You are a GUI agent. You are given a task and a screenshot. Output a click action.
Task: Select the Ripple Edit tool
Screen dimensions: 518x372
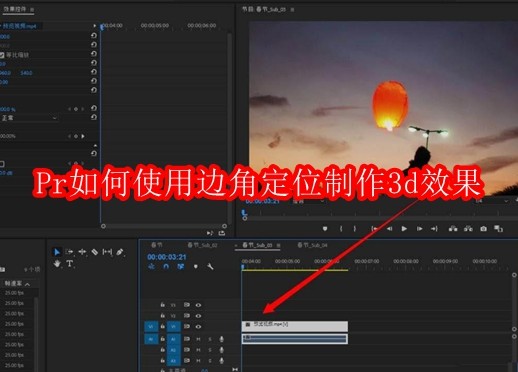coord(82,252)
